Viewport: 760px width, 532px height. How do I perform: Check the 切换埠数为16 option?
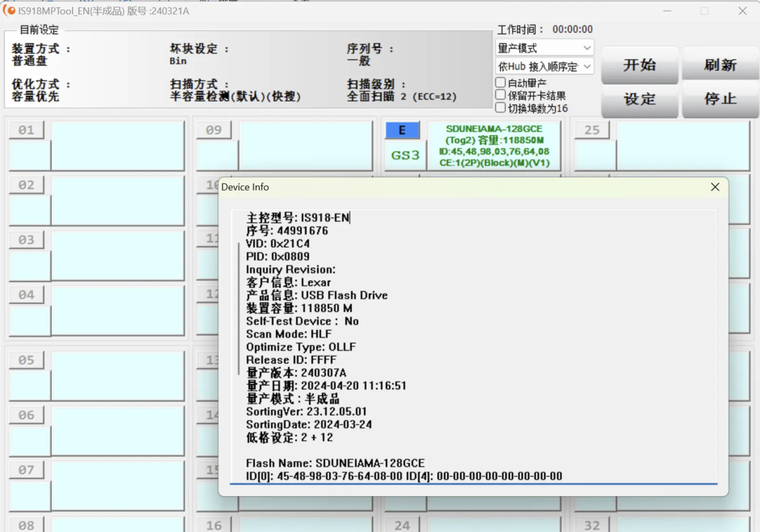[500, 108]
